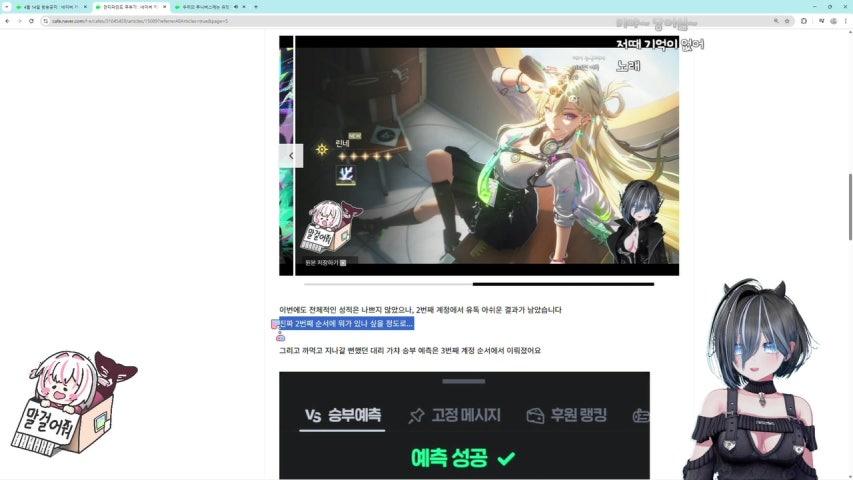Screen dimensions: 853x480
Task: Click the cafe.naver.com address bar URL
Action: (140, 21)
